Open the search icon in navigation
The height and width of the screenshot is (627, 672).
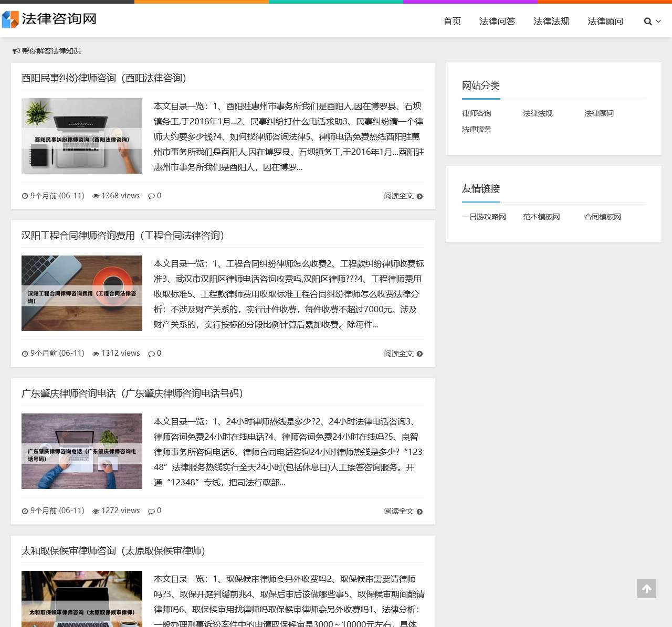[x=648, y=22]
